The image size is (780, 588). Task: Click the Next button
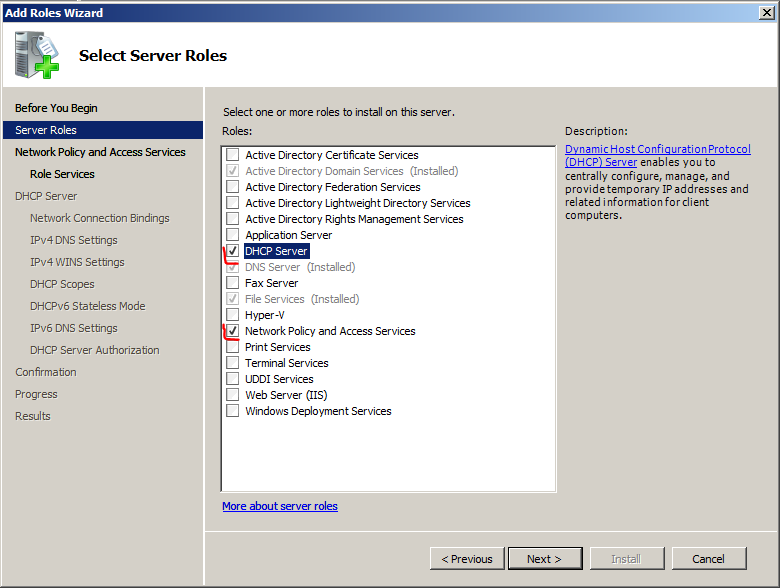[x=545, y=559]
